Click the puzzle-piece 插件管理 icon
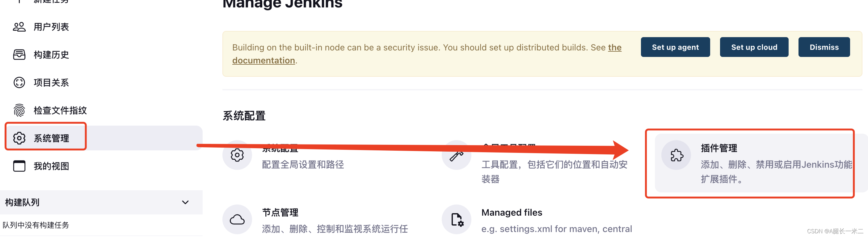This screenshot has width=868, height=237. point(676,155)
